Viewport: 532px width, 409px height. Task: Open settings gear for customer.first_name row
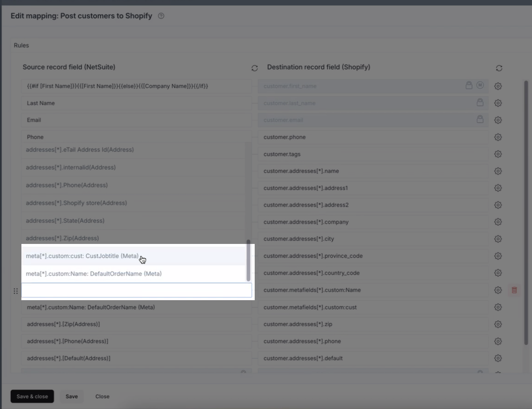click(498, 86)
